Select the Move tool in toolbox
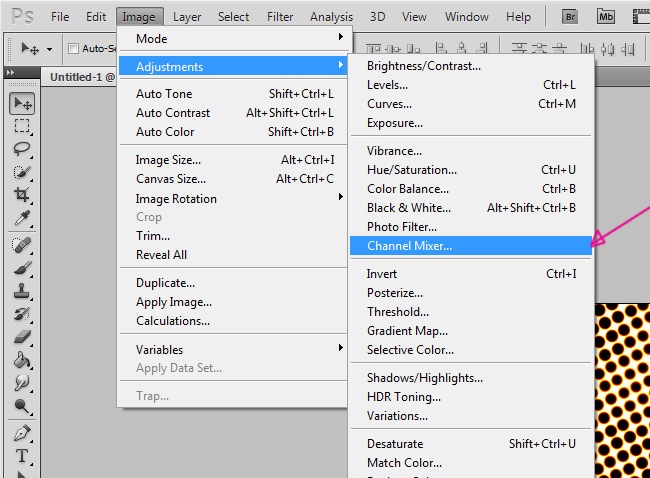 point(22,104)
